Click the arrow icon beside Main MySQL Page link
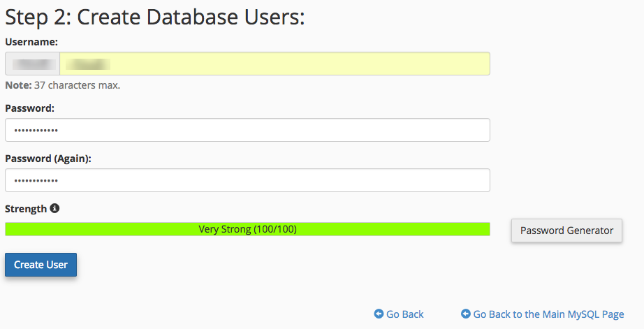 pyautogui.click(x=466, y=314)
